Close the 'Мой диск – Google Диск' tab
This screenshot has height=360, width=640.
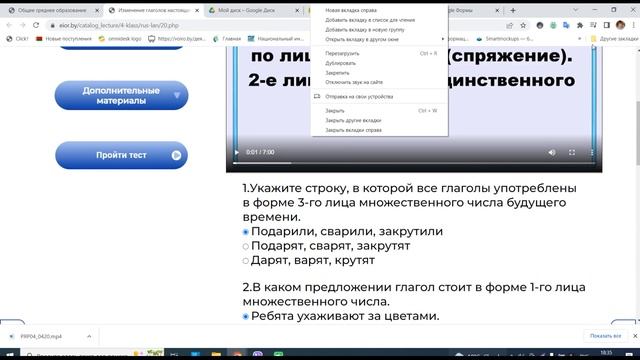[x=297, y=10]
